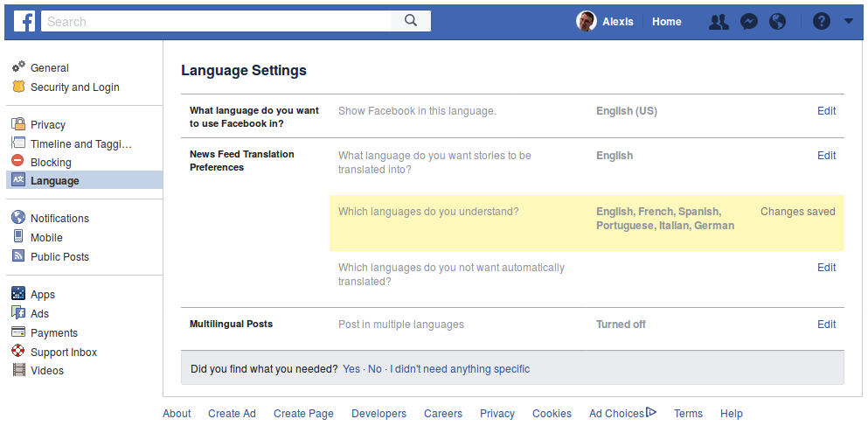Viewport: 868px width, 426px height.
Task: Click the Timeline and Tagging icon
Action: coord(19,143)
